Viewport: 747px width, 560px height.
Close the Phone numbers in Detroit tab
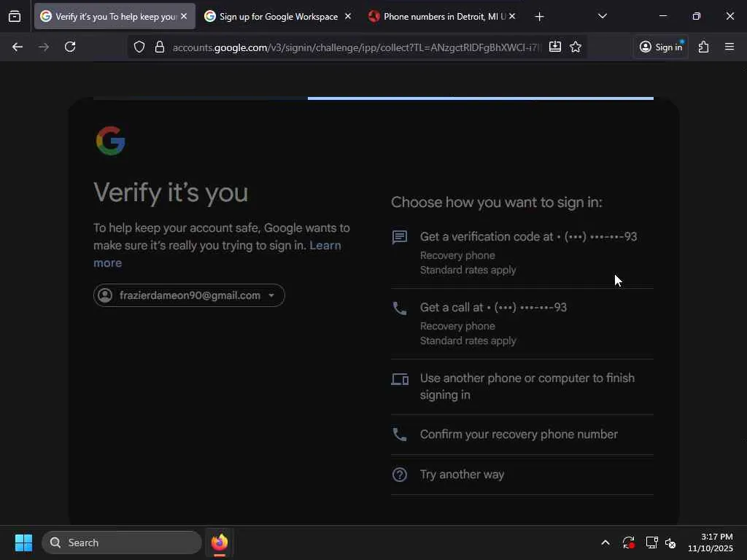point(512,16)
